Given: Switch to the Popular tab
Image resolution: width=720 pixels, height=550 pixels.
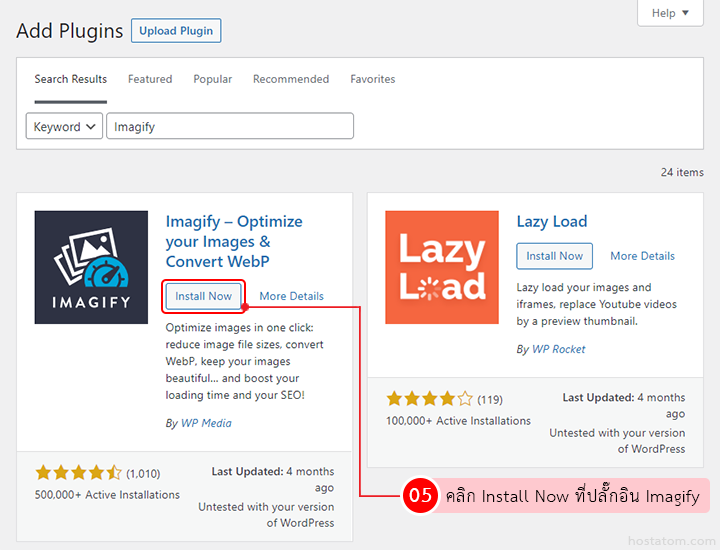Looking at the screenshot, I should tap(212, 79).
